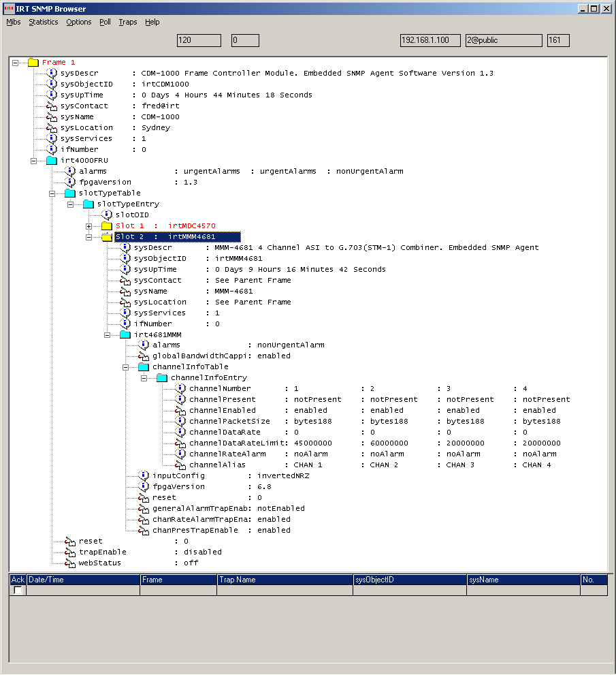Click the write icon beside channelAlias
Screen dimensions: 616x675
coord(180,465)
